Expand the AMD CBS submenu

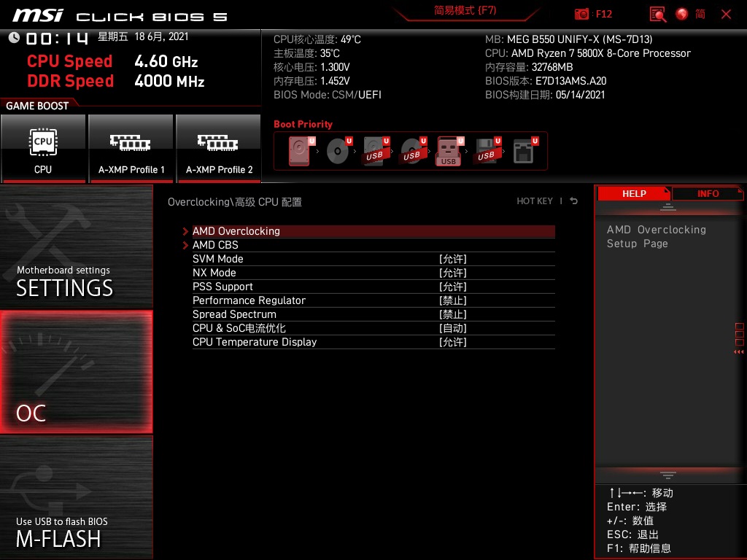click(x=215, y=245)
